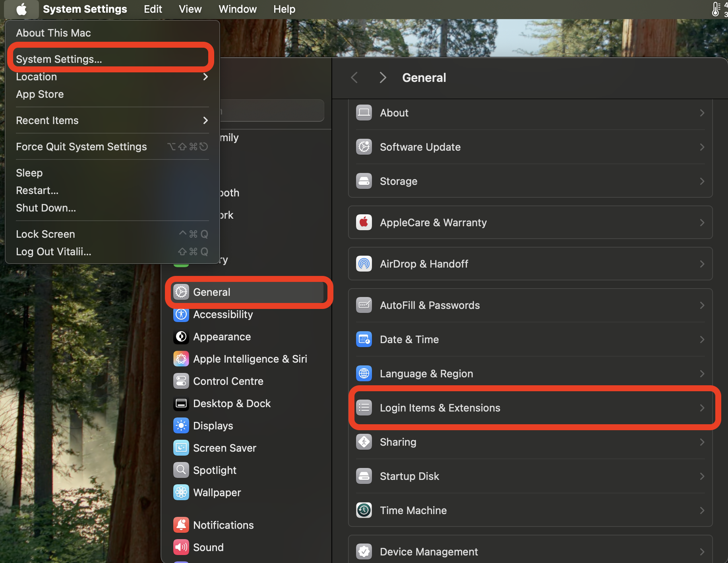Click the AppleCare red apple icon

(x=364, y=222)
